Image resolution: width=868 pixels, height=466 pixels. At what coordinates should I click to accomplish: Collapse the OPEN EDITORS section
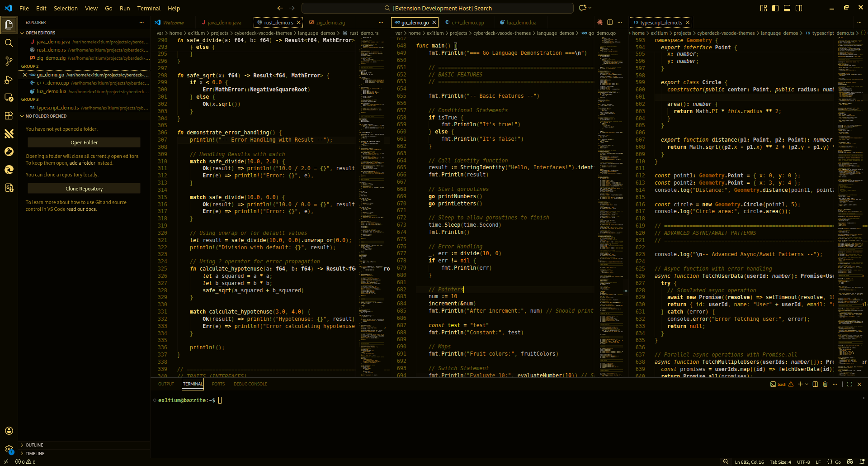[40, 33]
